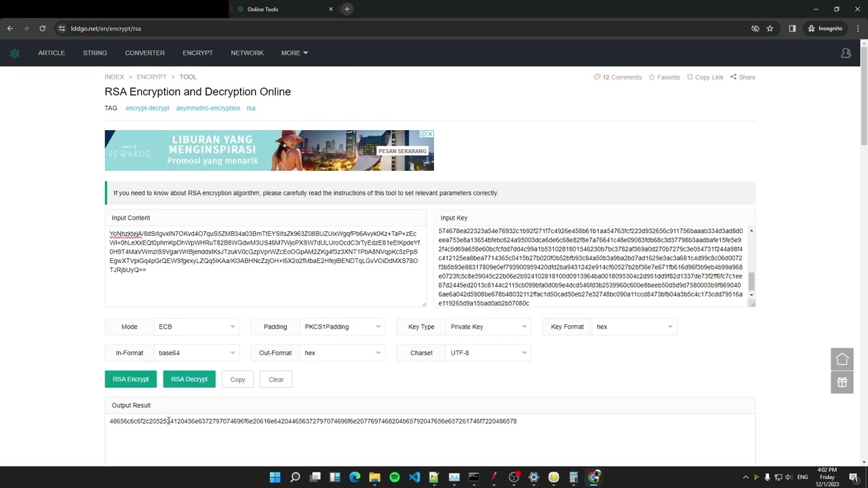
Task: Click the site logo icon
Action: (14, 53)
